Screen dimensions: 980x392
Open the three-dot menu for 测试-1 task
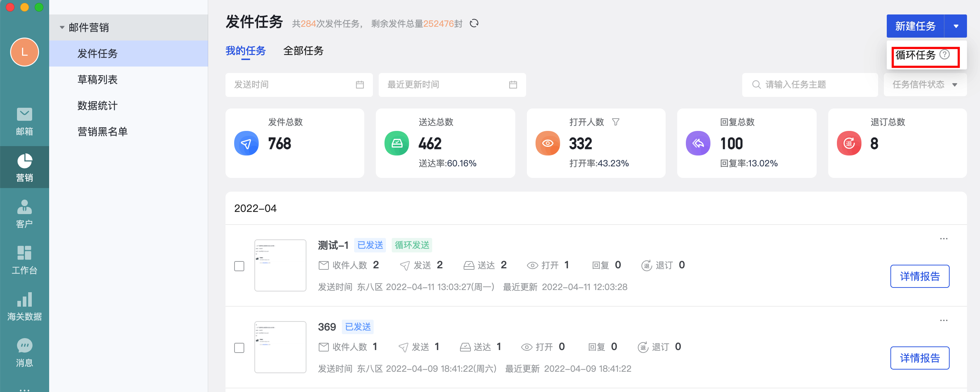944,239
